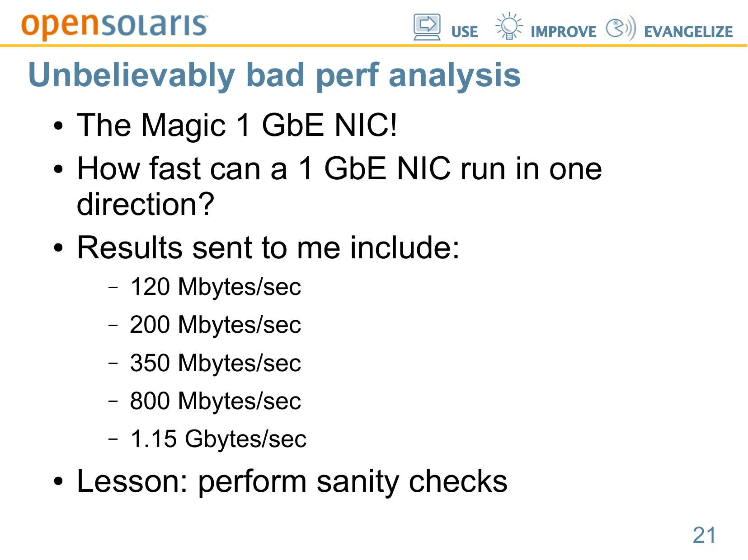Click the bullet 'The Magic 1 GbE NIC!'
This screenshot has height=560, width=748.
click(x=237, y=125)
